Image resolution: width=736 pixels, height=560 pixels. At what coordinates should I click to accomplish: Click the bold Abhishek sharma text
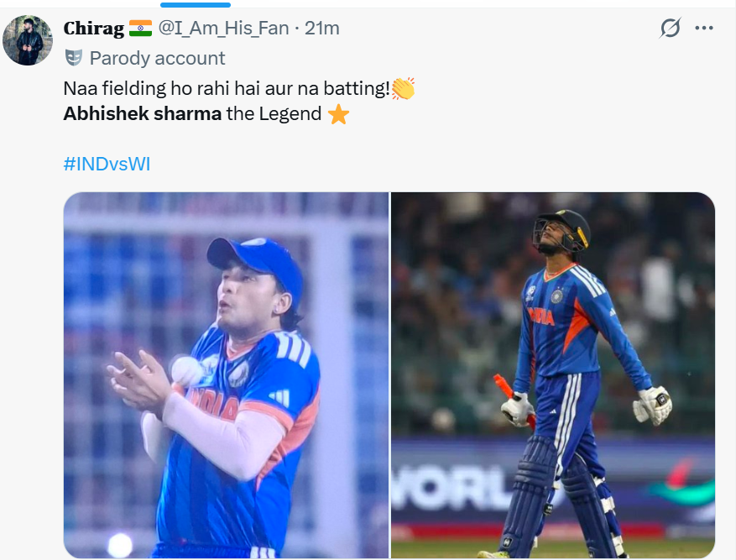click(142, 114)
